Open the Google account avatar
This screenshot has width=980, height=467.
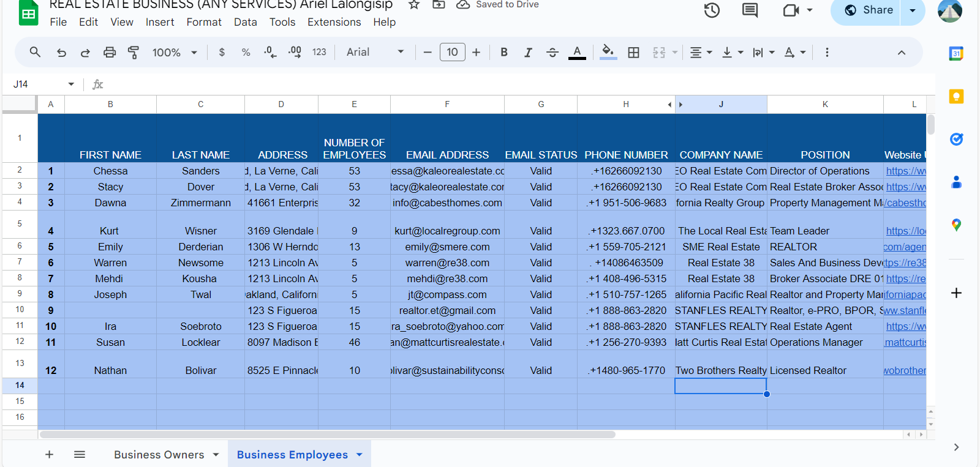point(950,10)
